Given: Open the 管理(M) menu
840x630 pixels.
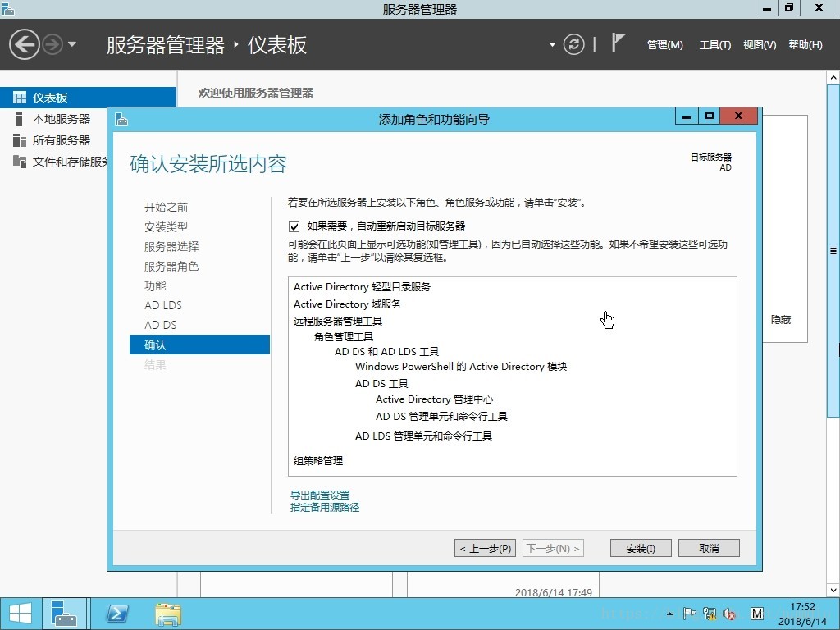Looking at the screenshot, I should [664, 45].
